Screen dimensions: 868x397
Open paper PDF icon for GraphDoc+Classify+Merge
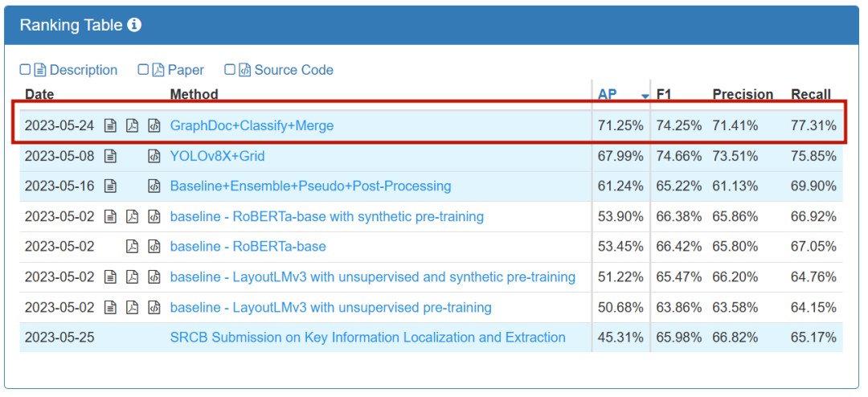point(133,125)
